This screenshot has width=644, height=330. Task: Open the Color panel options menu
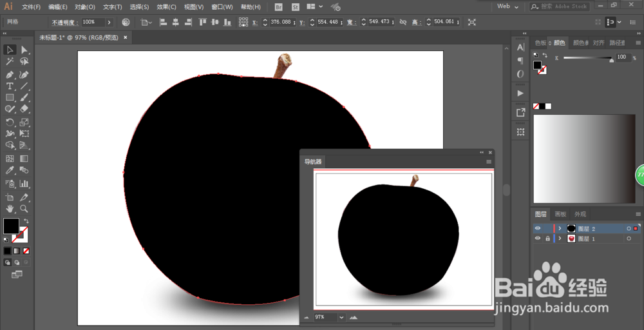(x=638, y=43)
